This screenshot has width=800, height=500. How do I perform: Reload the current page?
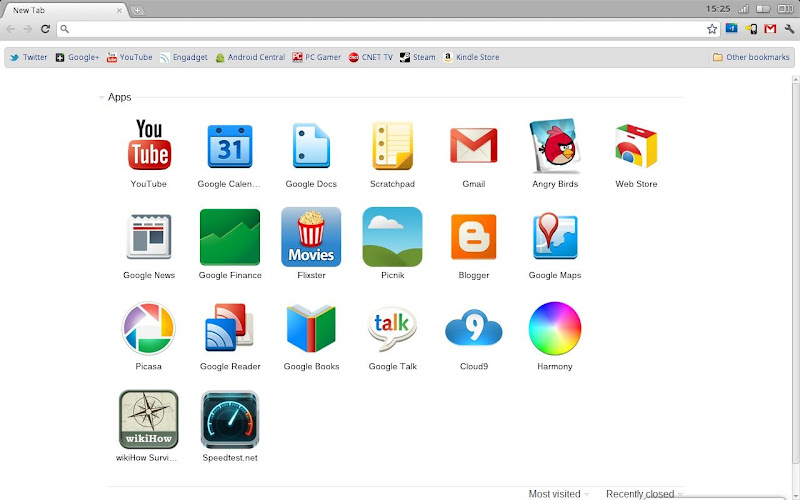pyautogui.click(x=45, y=29)
